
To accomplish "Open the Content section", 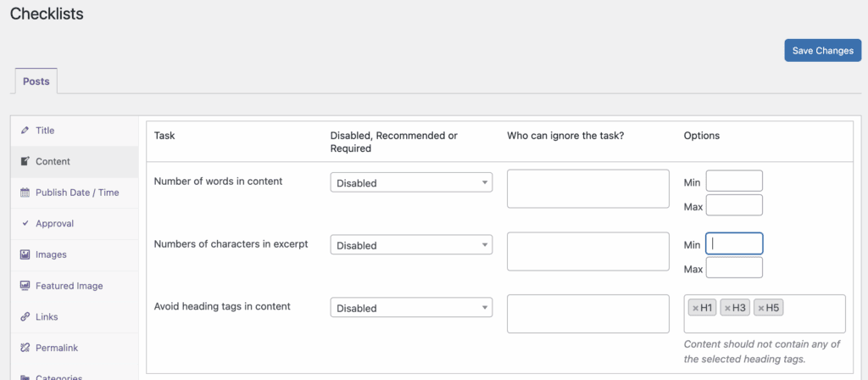I will [x=75, y=162].
